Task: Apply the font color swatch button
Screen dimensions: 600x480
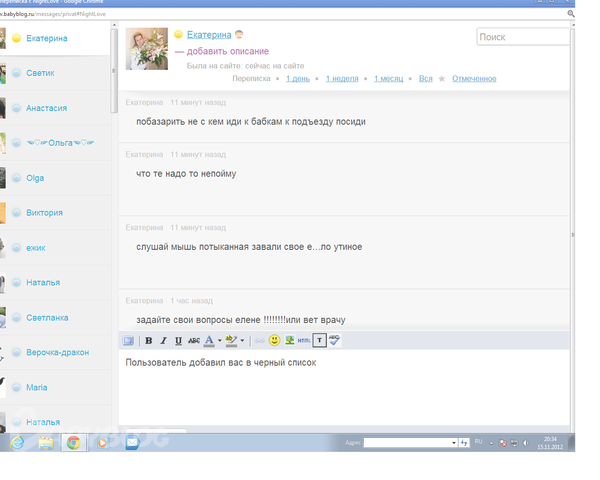Action: (209, 340)
